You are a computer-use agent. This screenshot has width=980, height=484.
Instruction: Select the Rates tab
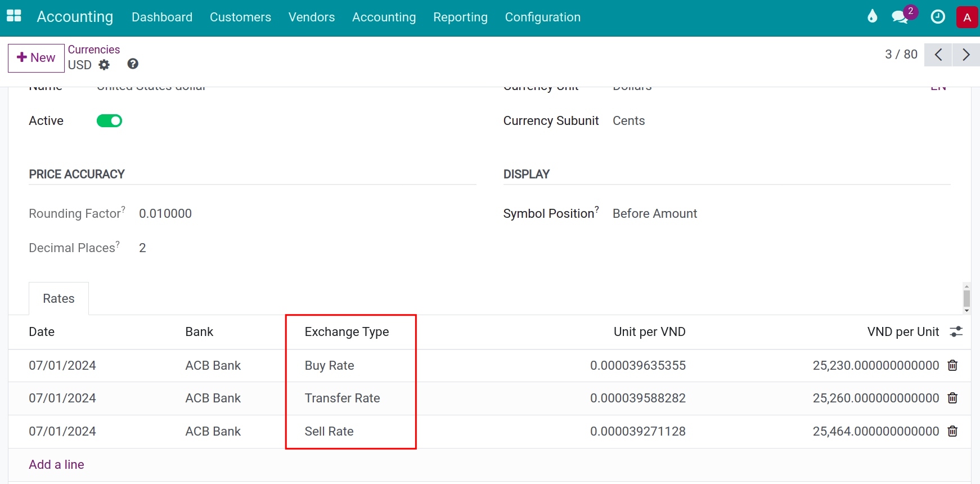[59, 298]
